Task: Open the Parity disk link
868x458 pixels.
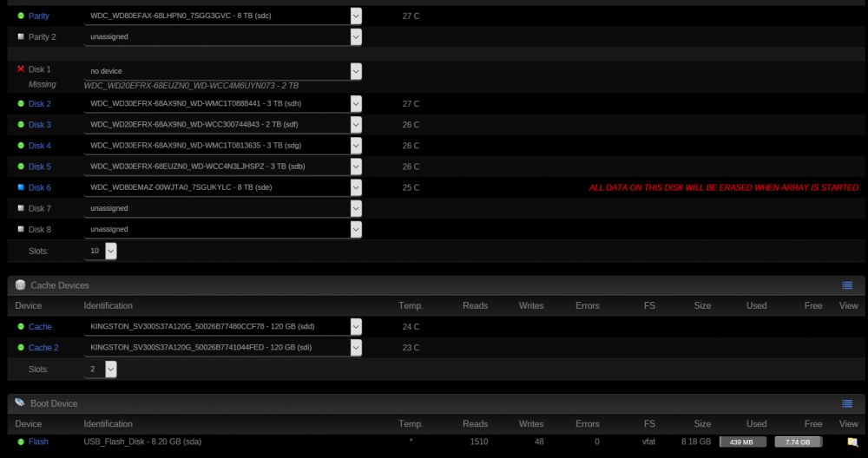Action: 39,16
